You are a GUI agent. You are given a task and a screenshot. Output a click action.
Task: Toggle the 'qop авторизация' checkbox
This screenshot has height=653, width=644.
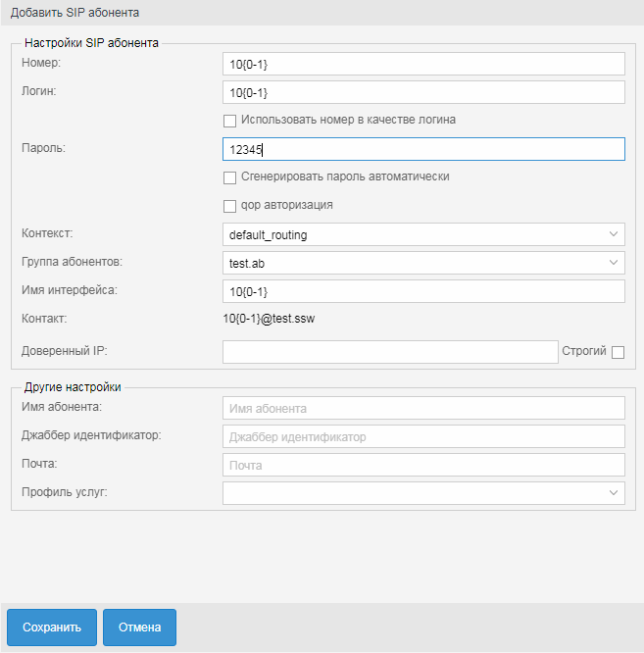click(230, 206)
